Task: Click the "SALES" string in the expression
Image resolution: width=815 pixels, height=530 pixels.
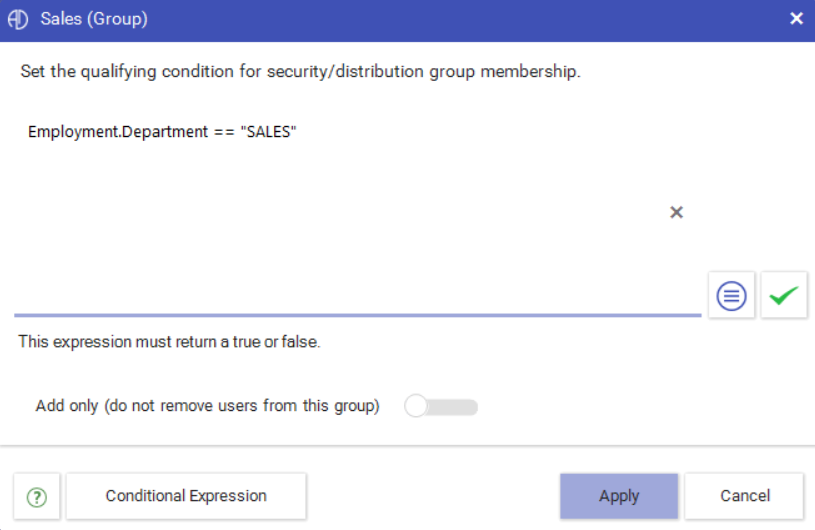Action: (x=268, y=132)
